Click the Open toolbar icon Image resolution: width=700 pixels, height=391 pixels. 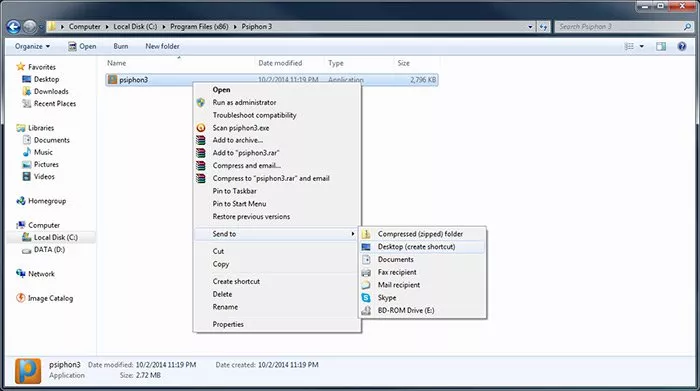72,46
